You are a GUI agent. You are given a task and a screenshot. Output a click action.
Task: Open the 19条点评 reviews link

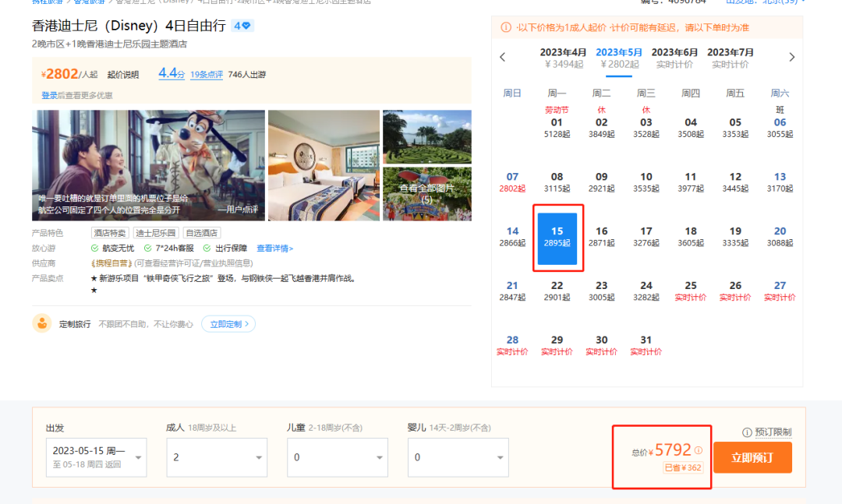207,75
